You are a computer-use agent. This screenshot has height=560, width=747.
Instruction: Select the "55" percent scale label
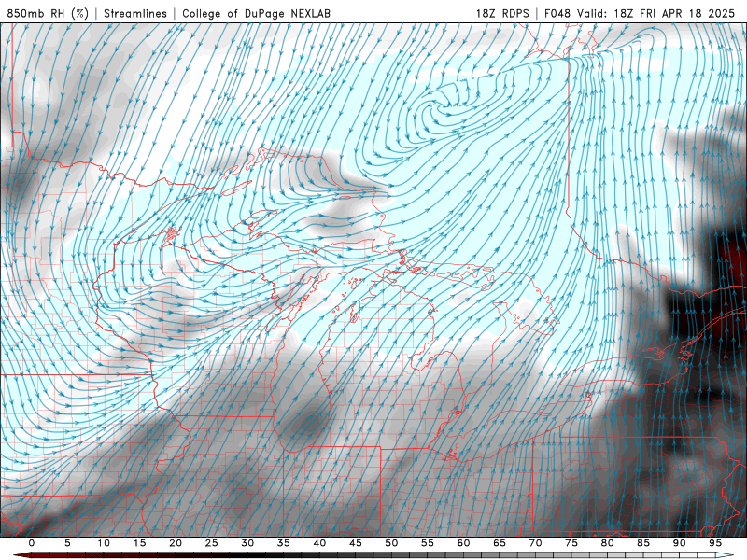point(428,543)
